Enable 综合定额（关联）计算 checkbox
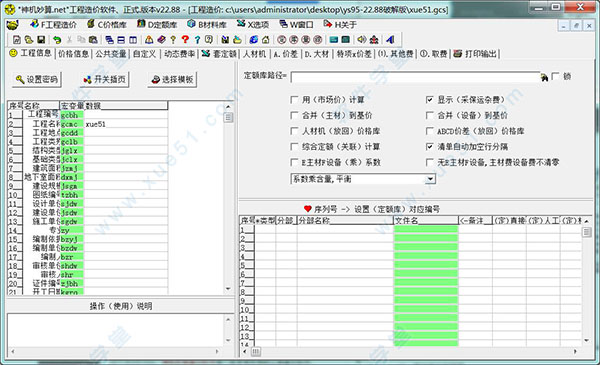Image resolution: width=600 pixels, height=365 pixels. tap(294, 147)
